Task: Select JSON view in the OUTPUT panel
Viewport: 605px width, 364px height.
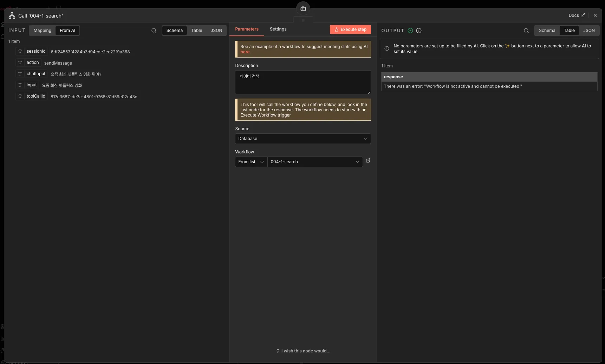Action: tap(589, 31)
